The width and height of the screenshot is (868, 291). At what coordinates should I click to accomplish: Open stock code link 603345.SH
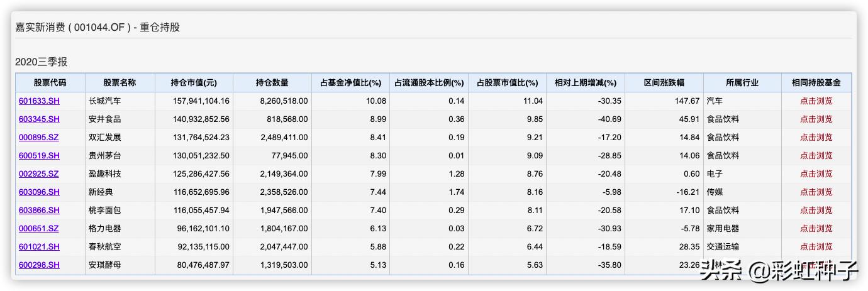39,119
